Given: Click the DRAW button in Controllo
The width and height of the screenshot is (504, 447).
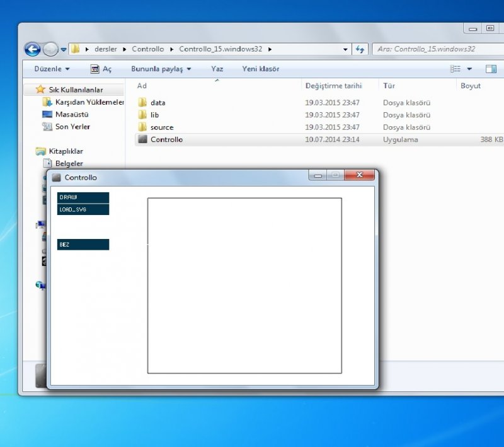Looking at the screenshot, I should point(83,197).
